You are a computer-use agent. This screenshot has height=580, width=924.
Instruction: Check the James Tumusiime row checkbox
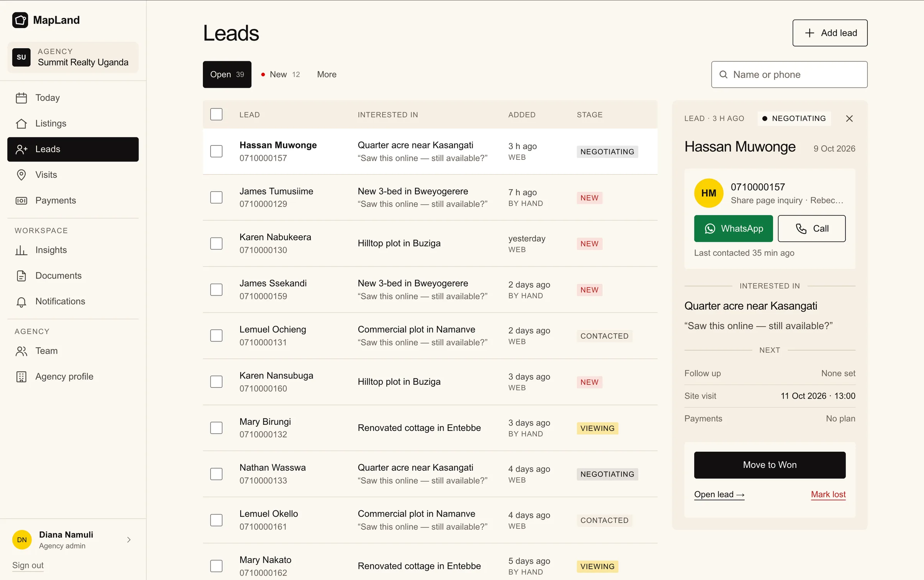(216, 198)
